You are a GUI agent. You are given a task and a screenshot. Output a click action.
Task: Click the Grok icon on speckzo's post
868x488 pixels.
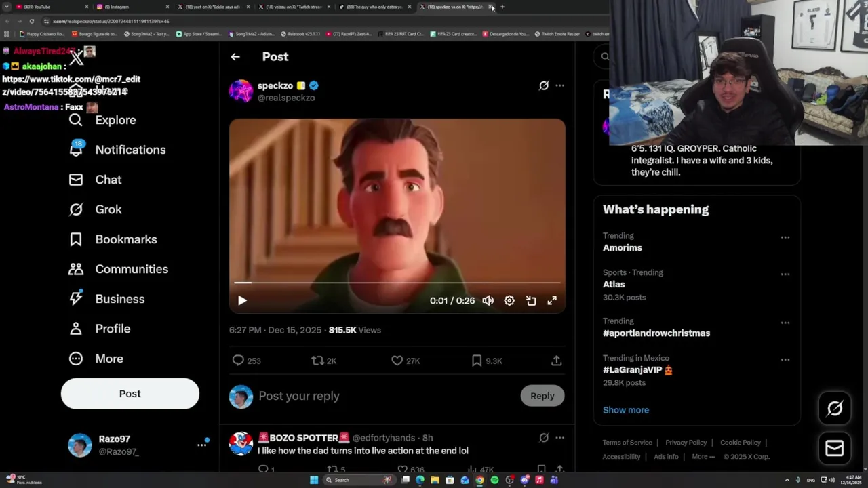pyautogui.click(x=544, y=85)
